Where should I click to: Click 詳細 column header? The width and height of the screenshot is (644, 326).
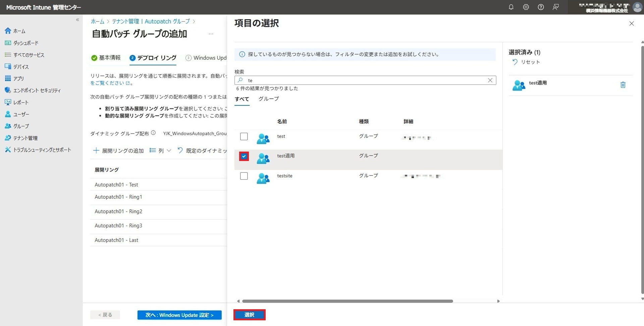point(408,121)
